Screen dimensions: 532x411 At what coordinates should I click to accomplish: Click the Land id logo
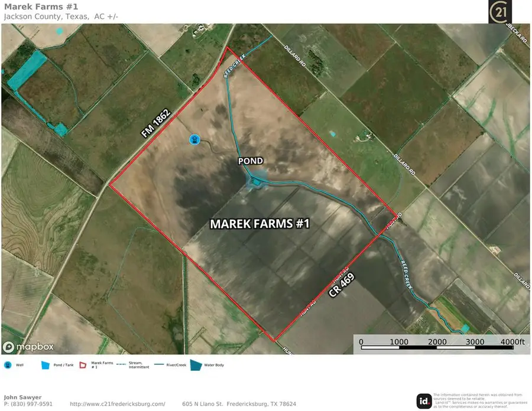tap(423, 402)
